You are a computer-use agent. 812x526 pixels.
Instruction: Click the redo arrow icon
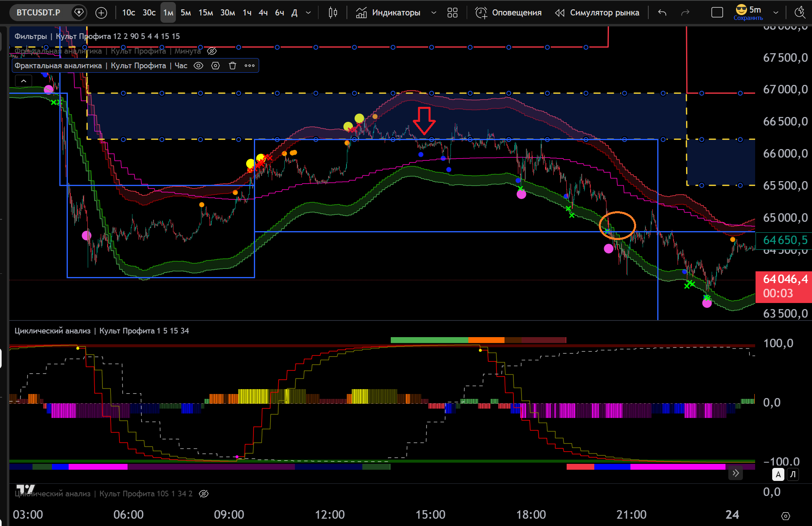point(685,13)
